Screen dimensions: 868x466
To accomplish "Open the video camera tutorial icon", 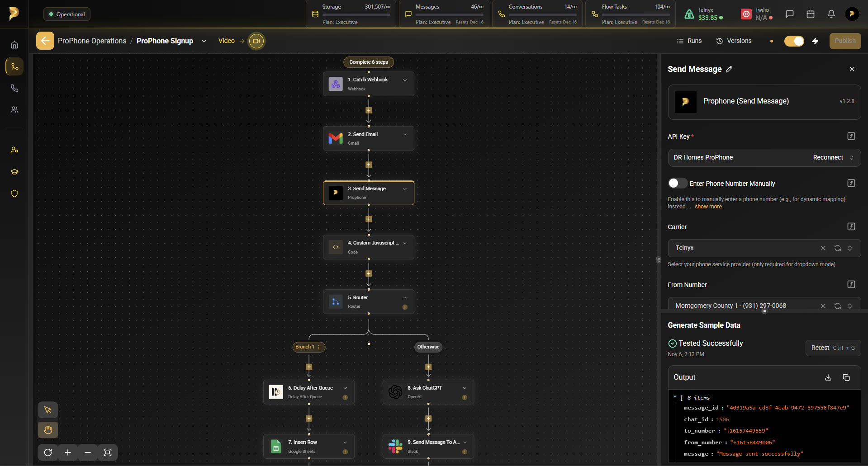I will coord(256,41).
